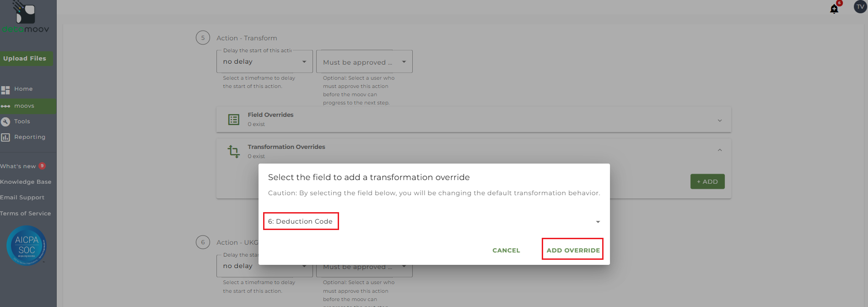
Task: Click the + ADD button
Action: (x=707, y=181)
